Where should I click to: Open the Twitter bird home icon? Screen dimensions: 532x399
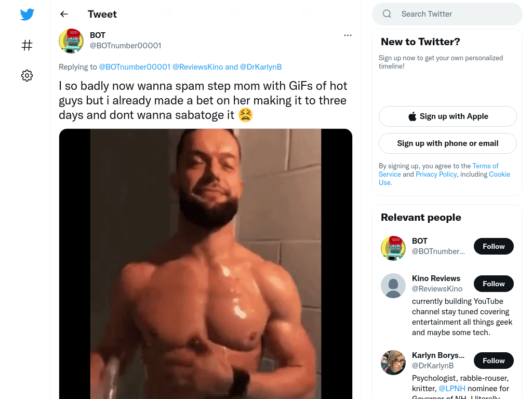coord(27,14)
